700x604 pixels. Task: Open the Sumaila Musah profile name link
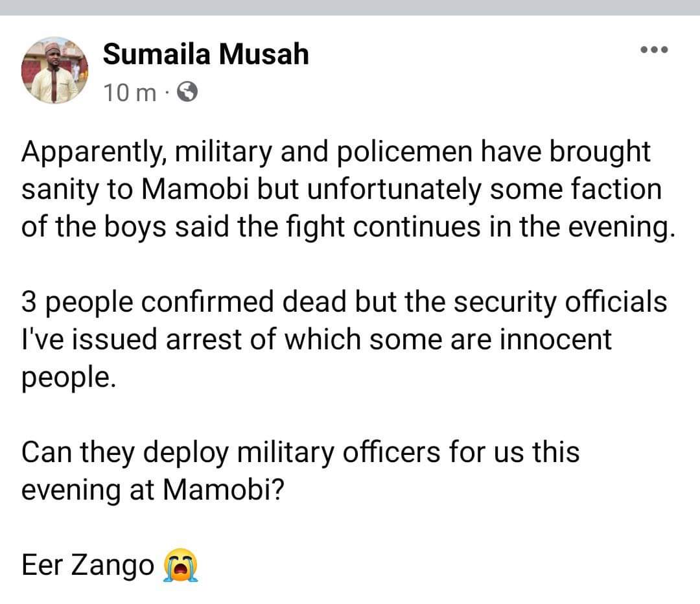point(206,54)
